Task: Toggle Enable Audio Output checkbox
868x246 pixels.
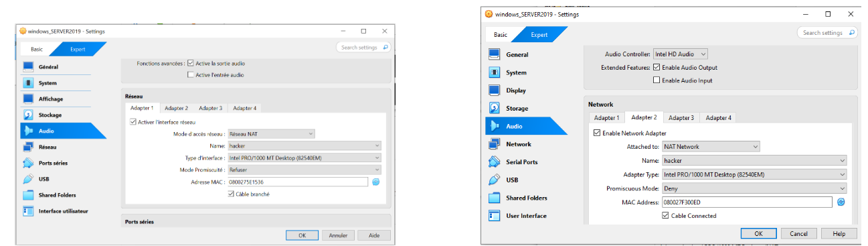Action: click(x=657, y=67)
